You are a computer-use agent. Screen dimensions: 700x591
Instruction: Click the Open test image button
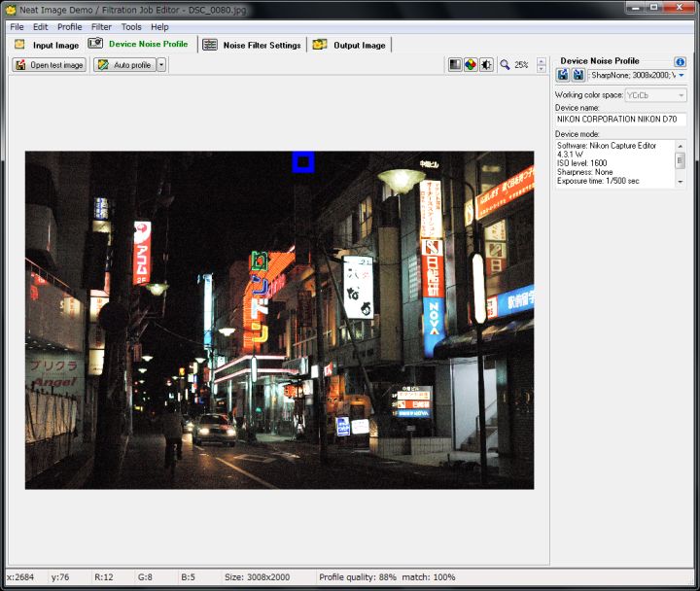coord(49,65)
